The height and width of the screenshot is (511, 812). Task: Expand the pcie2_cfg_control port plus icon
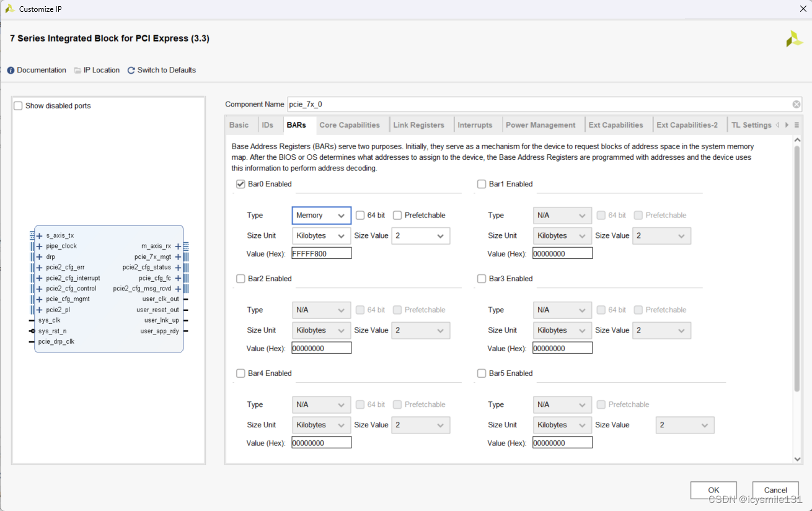point(40,289)
